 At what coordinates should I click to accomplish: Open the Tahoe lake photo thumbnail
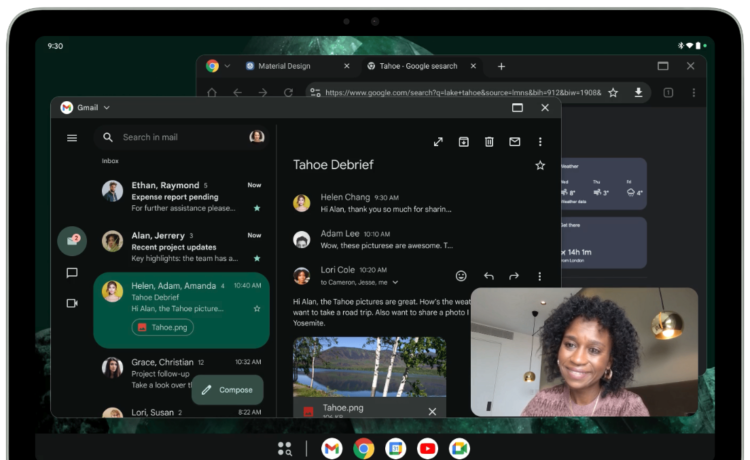pyautogui.click(x=369, y=367)
